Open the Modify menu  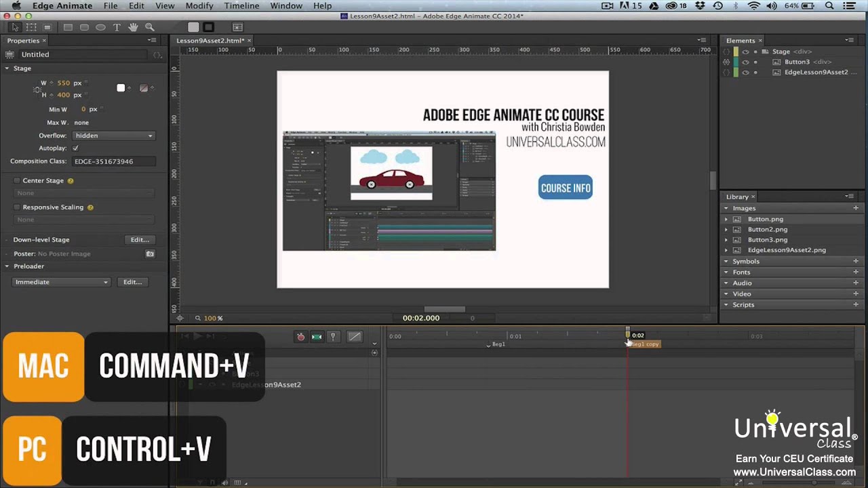click(199, 5)
